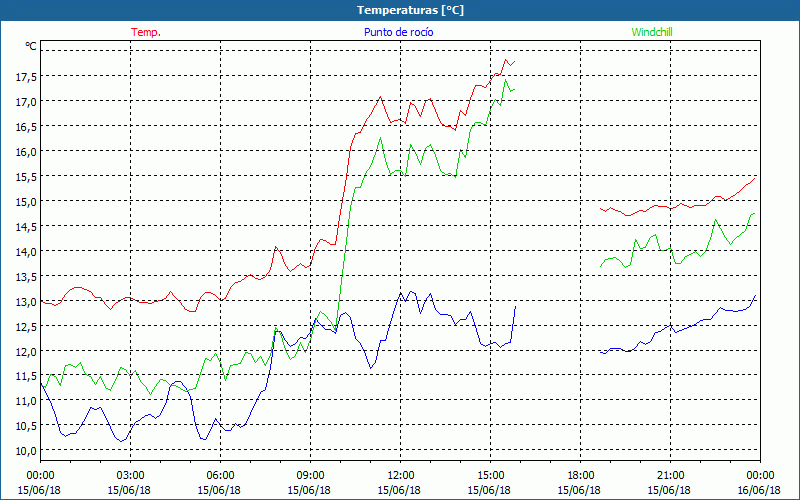The image size is (800, 500).
Task: Click the 12:00 time axis label
Action: pyautogui.click(x=401, y=475)
